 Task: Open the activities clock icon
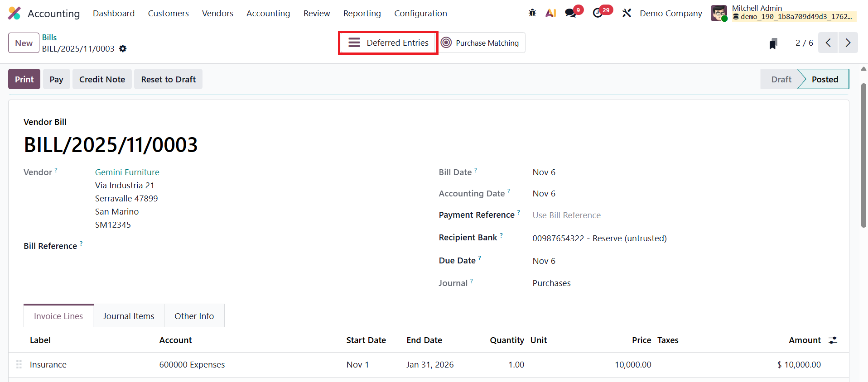[x=598, y=13]
